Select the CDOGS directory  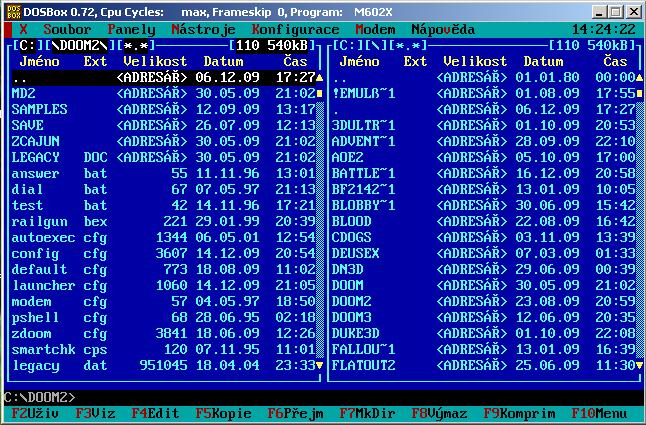click(x=483, y=237)
